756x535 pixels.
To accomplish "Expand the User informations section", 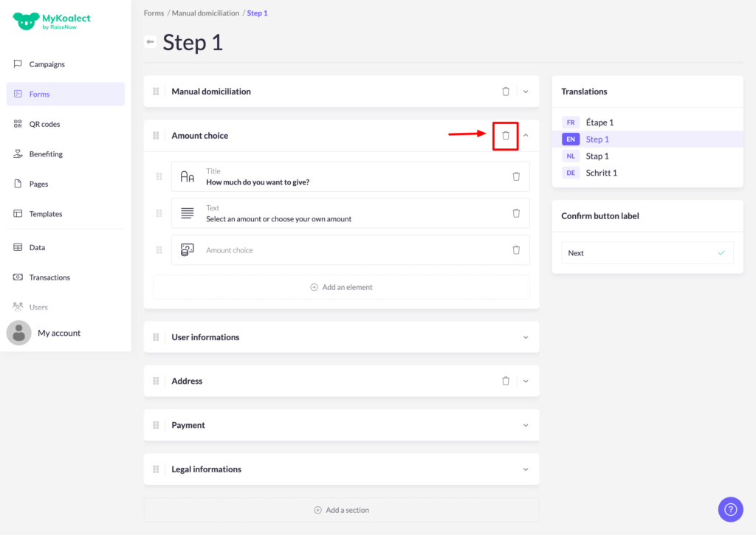I will [x=526, y=337].
